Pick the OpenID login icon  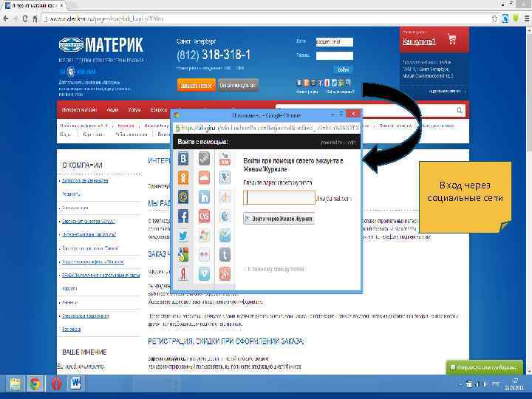pyautogui.click(x=225, y=197)
